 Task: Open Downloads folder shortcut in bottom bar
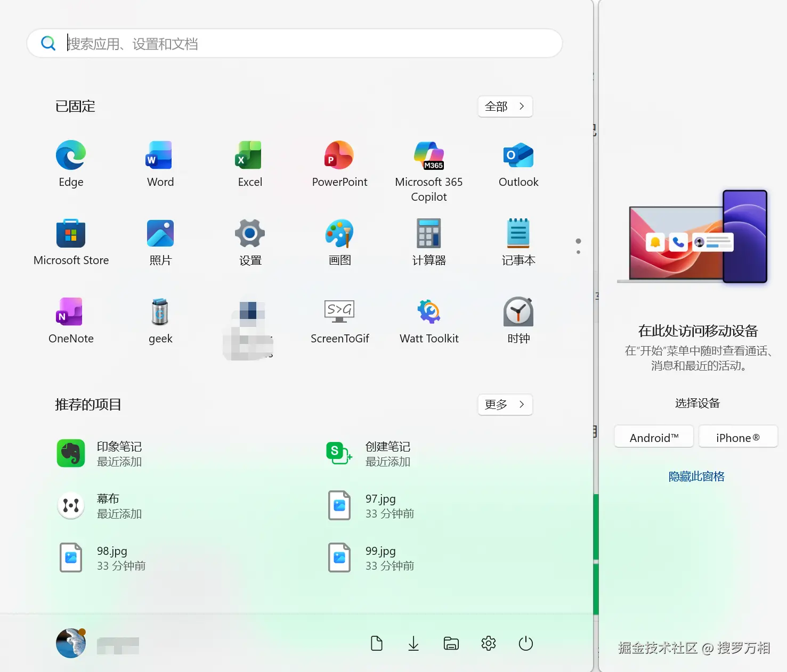click(x=413, y=643)
